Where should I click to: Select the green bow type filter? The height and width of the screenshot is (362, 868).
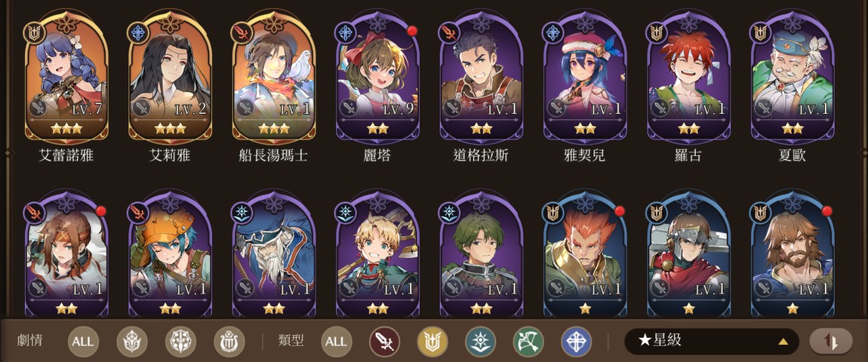[x=528, y=342]
